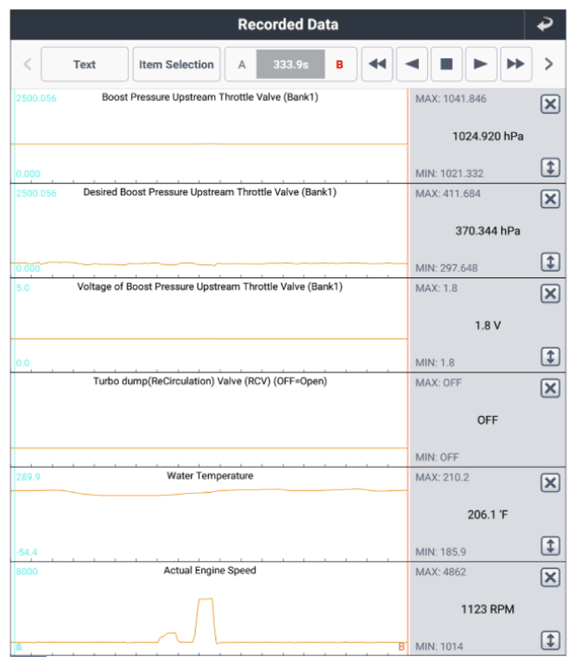This screenshot has width=577, height=666.
Task: Expand Desired Boost Pressure graph scale
Action: (x=550, y=262)
